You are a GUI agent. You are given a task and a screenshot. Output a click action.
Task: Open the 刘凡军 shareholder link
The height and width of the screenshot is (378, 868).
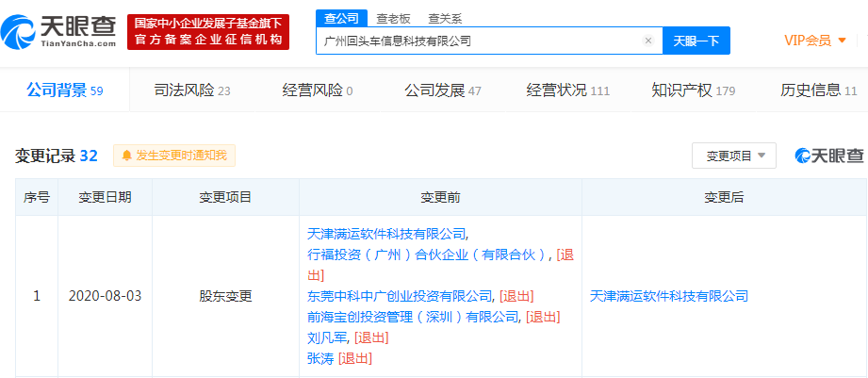(327, 337)
